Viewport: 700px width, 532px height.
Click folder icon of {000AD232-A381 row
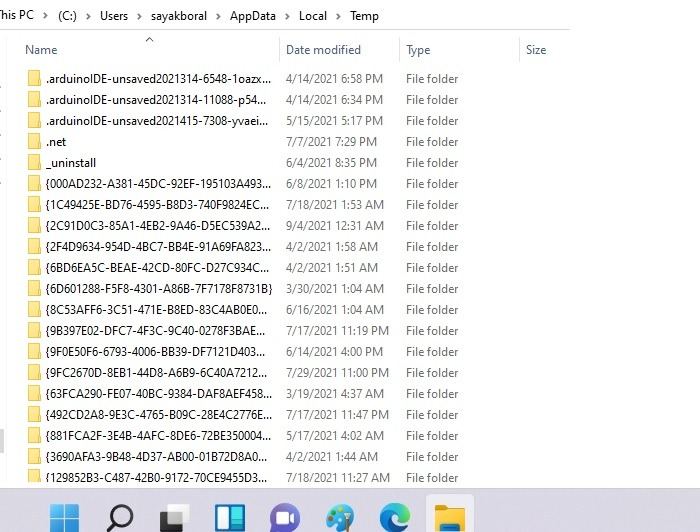(x=34, y=183)
